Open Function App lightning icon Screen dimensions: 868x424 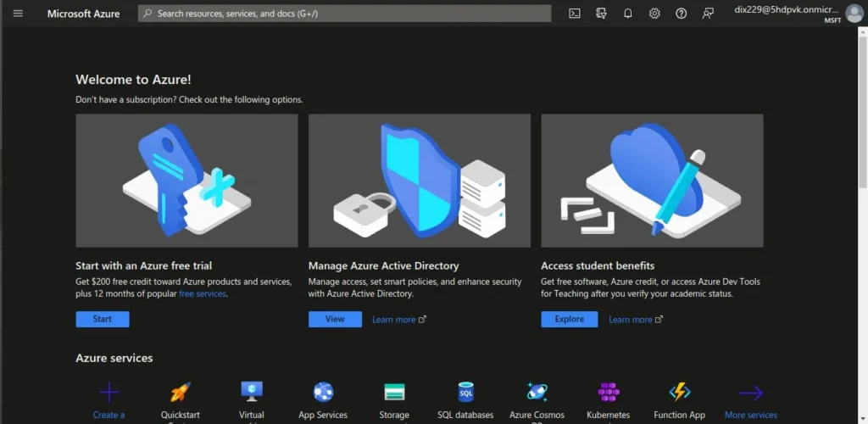680,392
